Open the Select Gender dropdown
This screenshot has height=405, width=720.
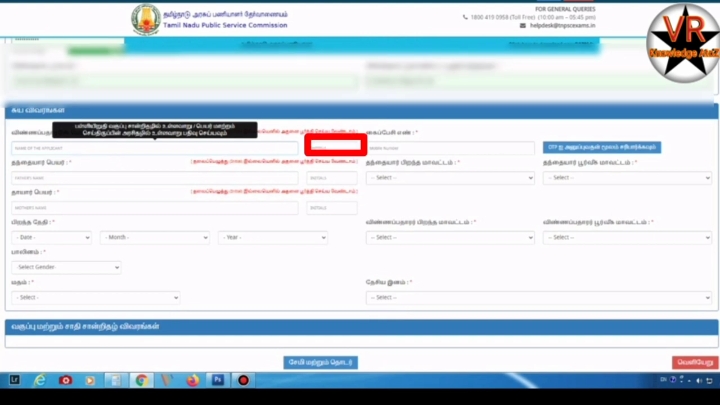(x=66, y=267)
